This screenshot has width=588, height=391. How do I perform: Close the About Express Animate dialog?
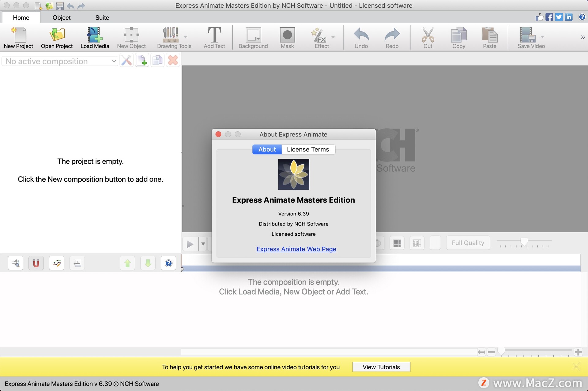tap(218, 134)
